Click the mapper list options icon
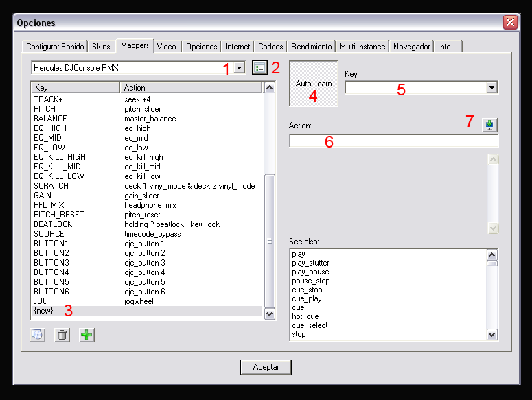 [x=259, y=68]
